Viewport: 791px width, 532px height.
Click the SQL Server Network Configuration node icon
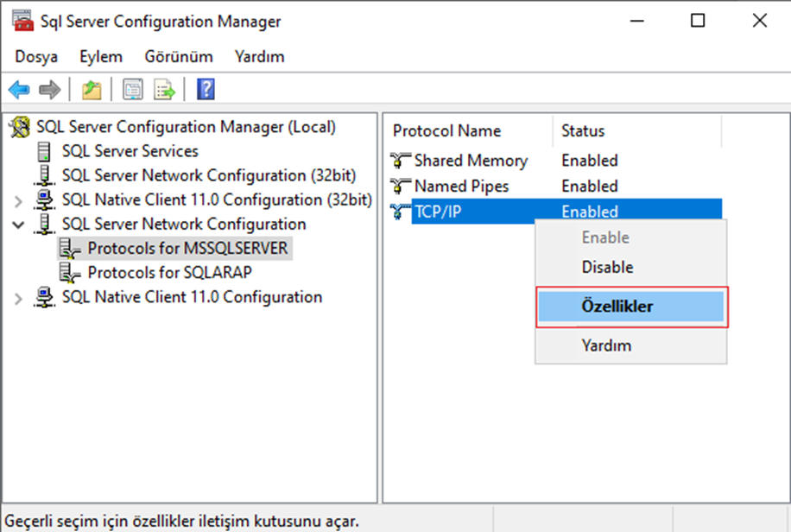44,224
